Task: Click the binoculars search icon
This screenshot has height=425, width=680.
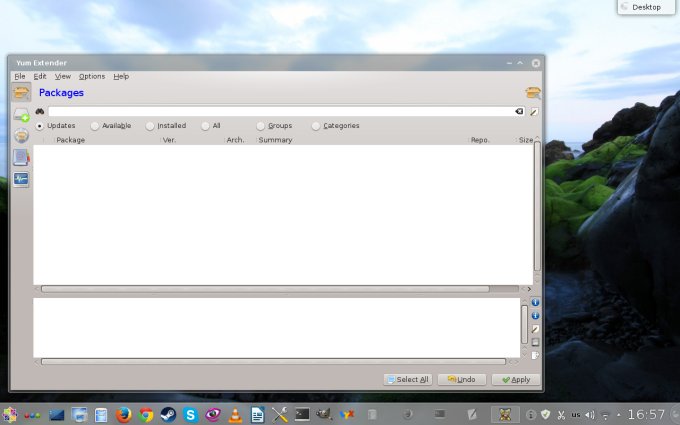Action: [x=40, y=111]
